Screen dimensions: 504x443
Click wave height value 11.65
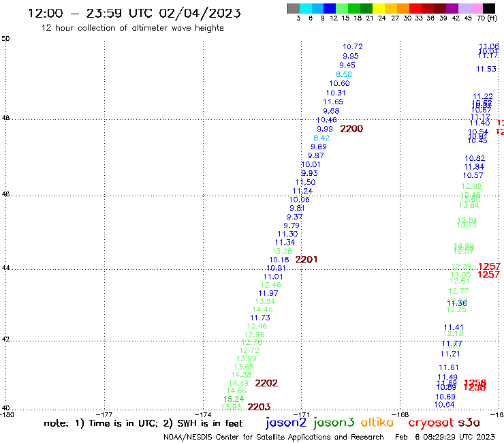[x=333, y=102]
